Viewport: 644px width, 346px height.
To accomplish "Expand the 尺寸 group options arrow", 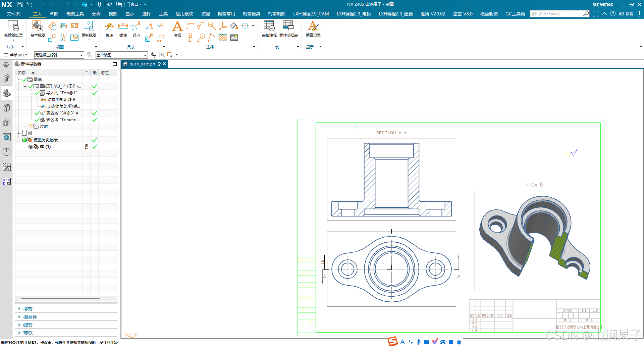I will tap(164, 47).
